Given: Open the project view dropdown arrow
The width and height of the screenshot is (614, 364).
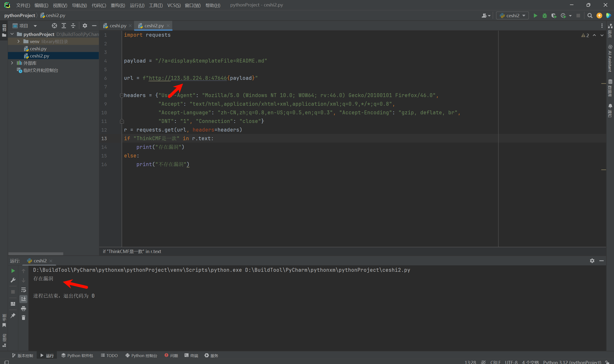Looking at the screenshot, I should coord(35,26).
